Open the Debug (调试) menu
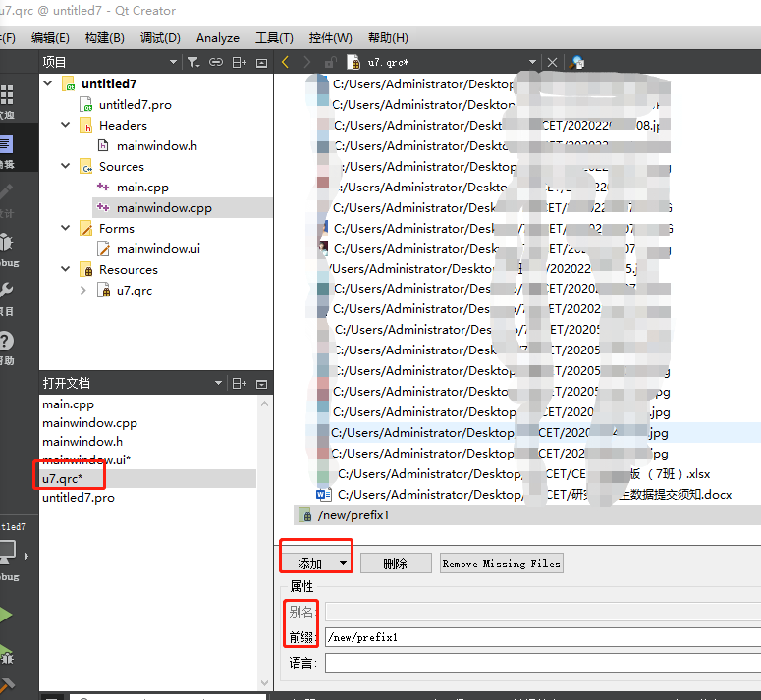The width and height of the screenshot is (761, 700). click(160, 38)
